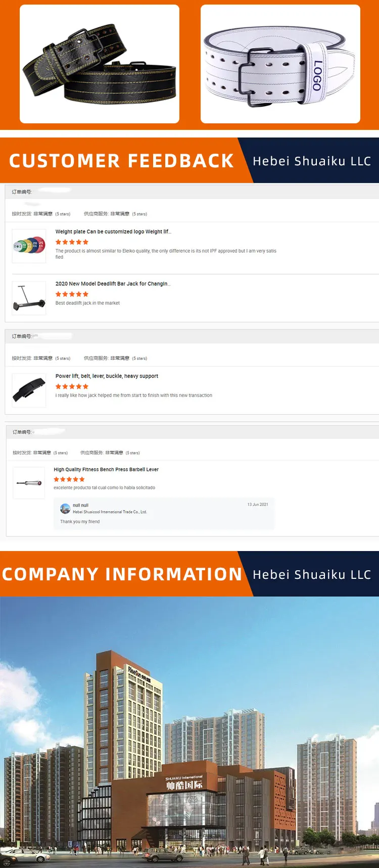Viewport: 379px width, 868px height.
Task: Click the null null reviewer avatar icon
Action: point(65,509)
